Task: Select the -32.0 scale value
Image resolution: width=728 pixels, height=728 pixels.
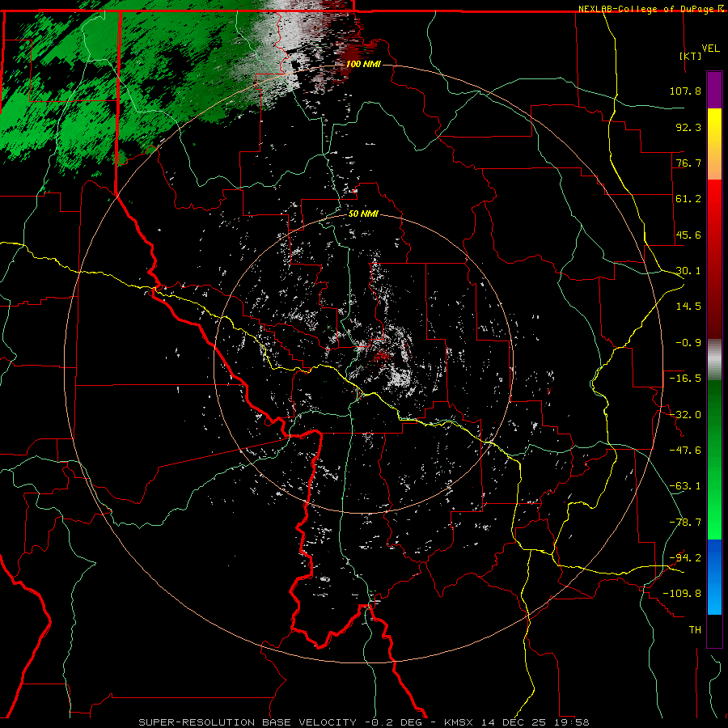Action: pos(685,415)
